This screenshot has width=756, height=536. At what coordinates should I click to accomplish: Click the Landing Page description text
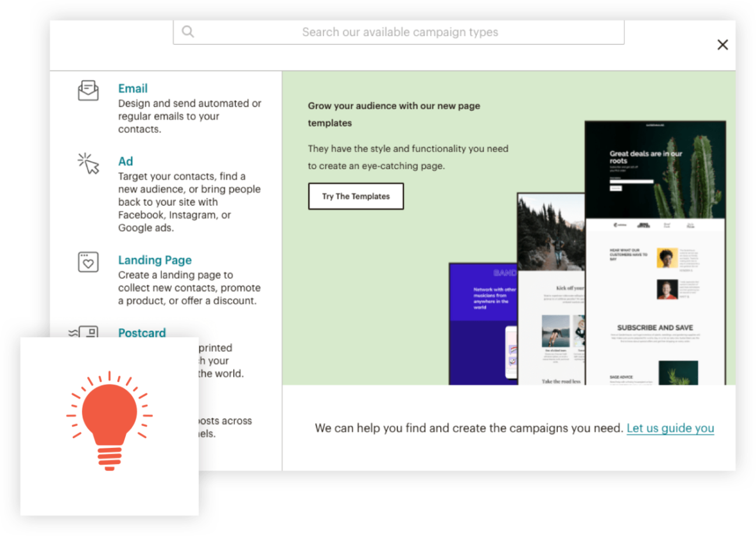point(189,288)
